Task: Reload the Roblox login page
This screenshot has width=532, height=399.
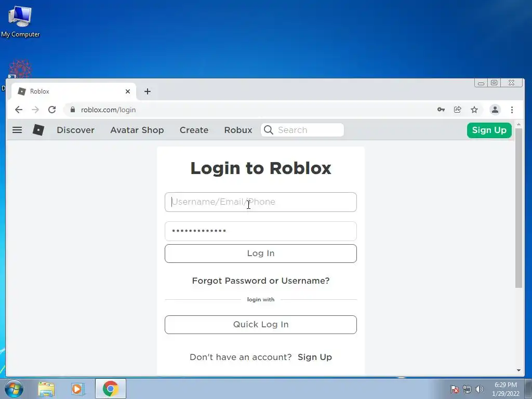Action: (x=52, y=110)
